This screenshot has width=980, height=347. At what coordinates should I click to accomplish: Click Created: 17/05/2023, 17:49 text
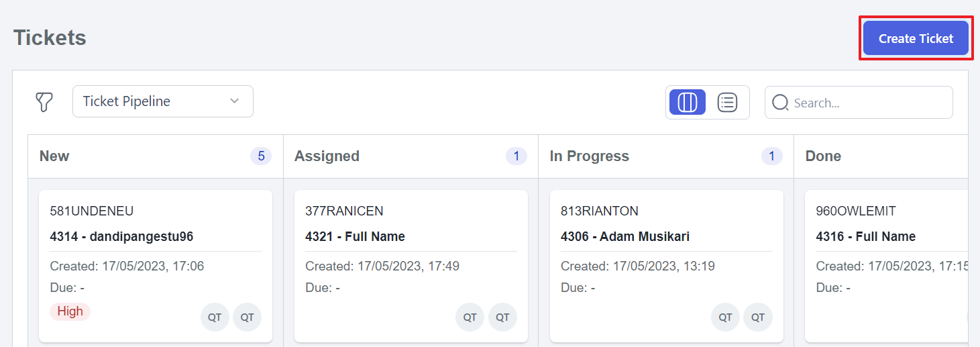[382, 266]
